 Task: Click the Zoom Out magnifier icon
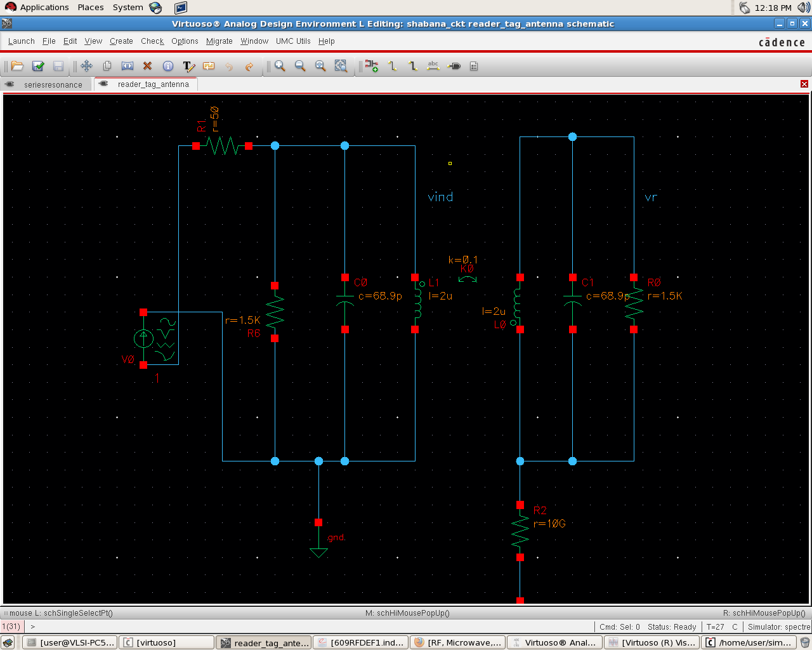(300, 66)
